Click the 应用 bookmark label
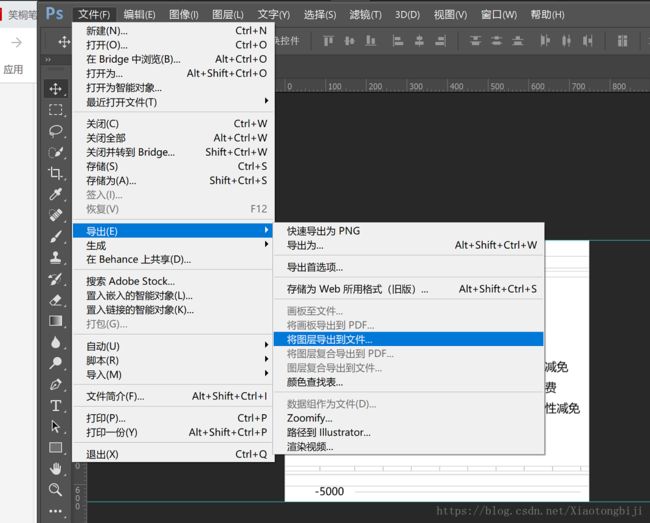 (13, 69)
